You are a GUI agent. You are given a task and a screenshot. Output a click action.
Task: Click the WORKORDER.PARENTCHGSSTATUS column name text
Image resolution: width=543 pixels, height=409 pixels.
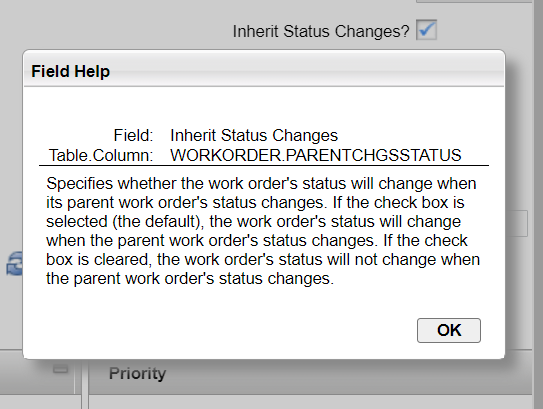315,155
